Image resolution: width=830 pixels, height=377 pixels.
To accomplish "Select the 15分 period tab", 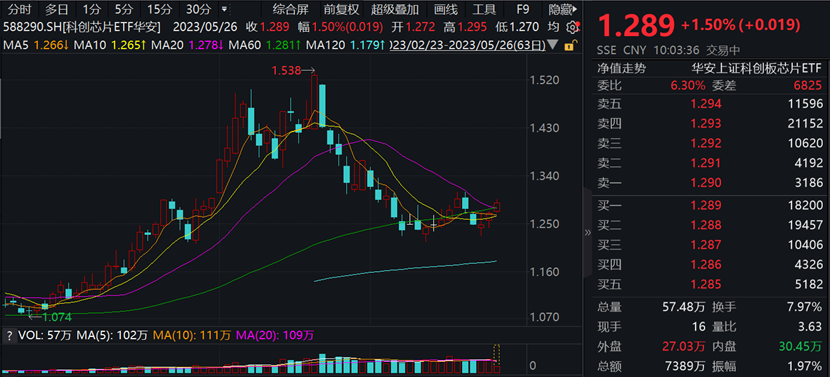I will [159, 9].
